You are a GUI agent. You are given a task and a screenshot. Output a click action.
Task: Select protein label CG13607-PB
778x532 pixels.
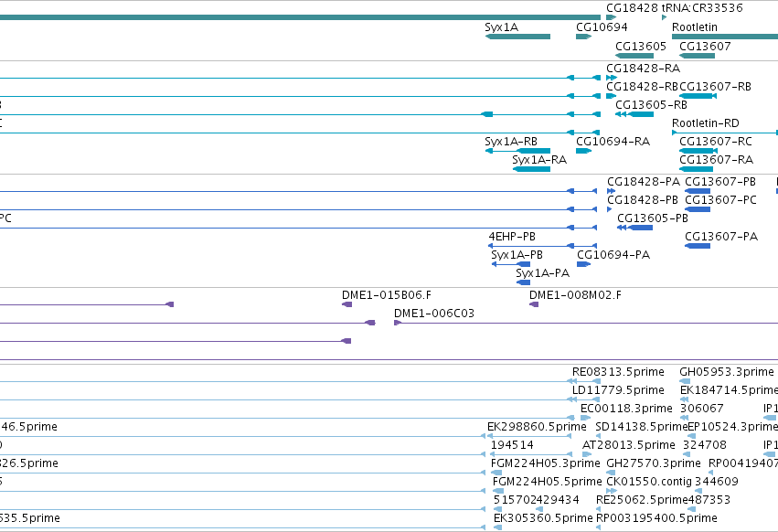click(x=720, y=182)
